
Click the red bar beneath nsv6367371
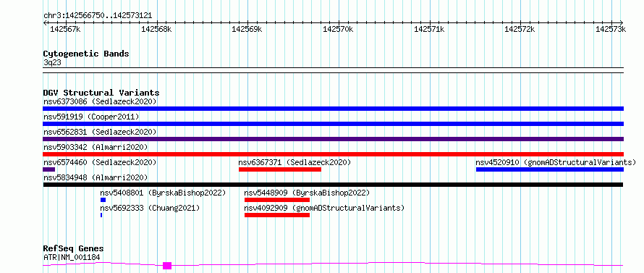(x=280, y=169)
